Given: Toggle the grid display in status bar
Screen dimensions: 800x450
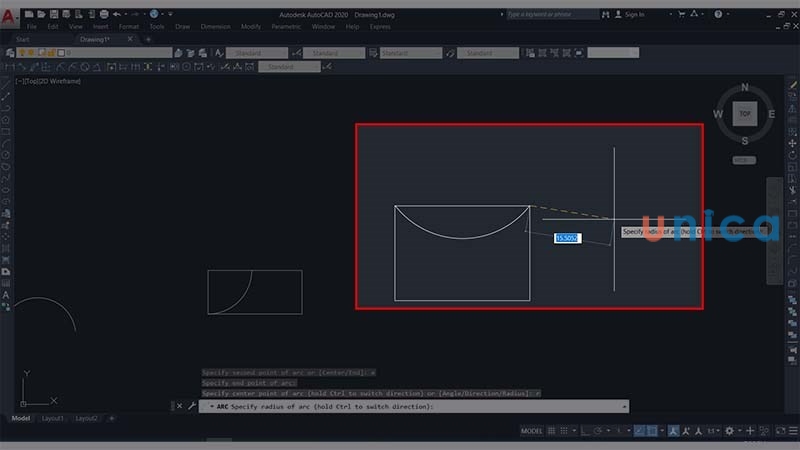Looking at the screenshot, I should point(552,430).
